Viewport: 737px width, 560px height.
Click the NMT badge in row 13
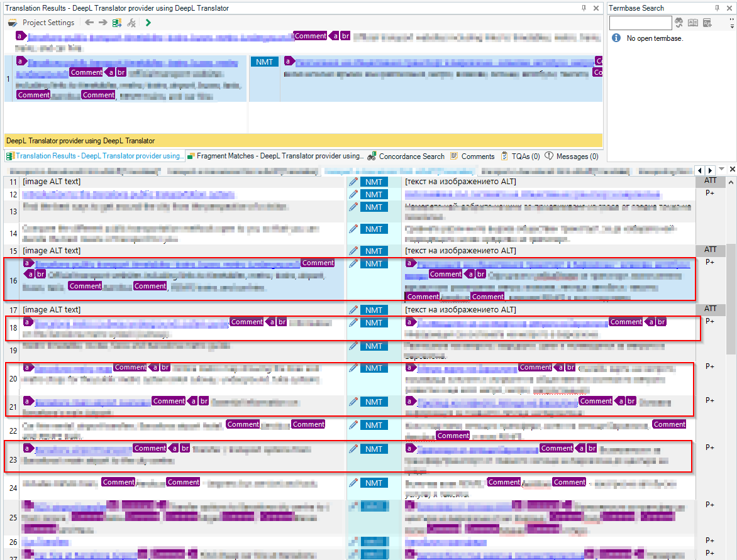(x=374, y=207)
